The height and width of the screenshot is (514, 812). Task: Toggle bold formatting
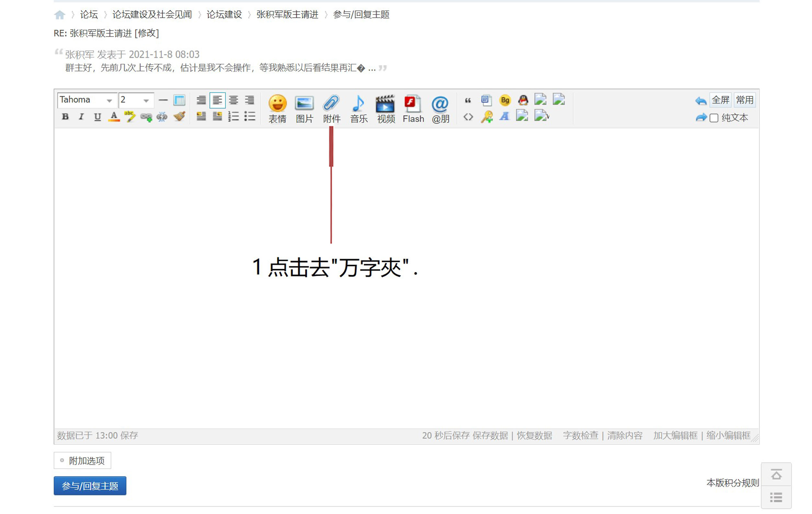coord(65,117)
